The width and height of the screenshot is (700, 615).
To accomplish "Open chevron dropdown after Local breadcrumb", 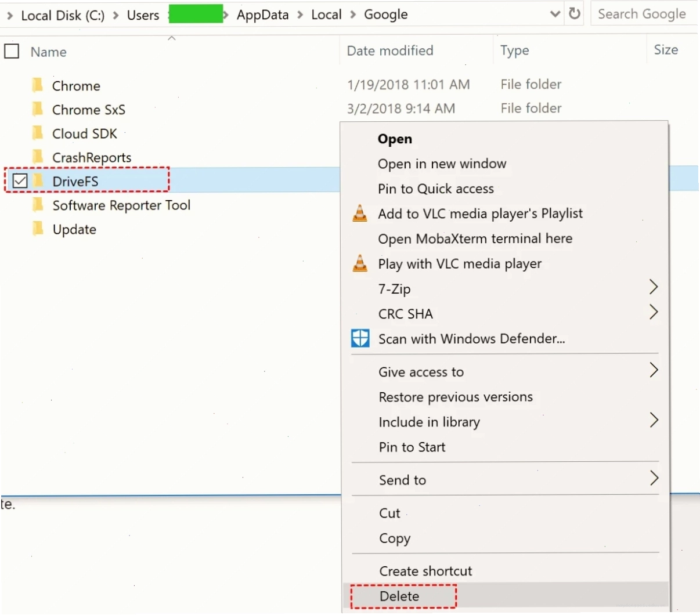I will coord(353,15).
